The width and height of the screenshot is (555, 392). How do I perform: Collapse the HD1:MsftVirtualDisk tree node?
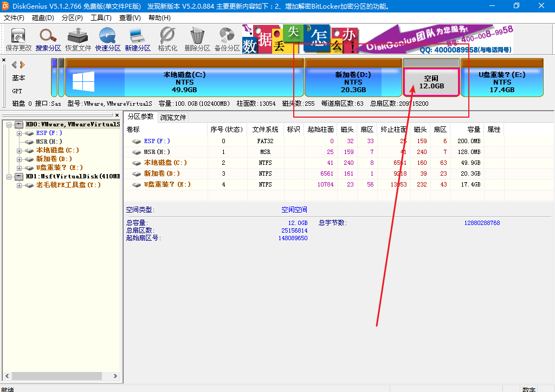point(9,177)
